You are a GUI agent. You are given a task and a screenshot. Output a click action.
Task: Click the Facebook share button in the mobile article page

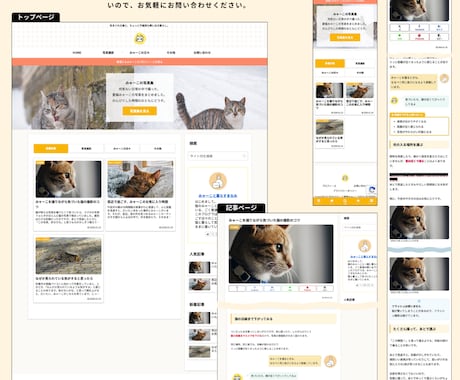click(x=419, y=27)
